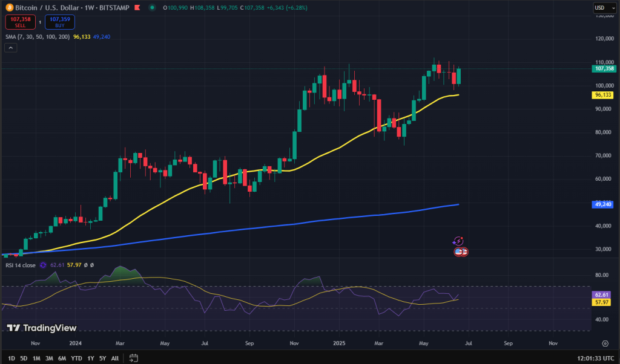620x364 pixels.
Task: Click the 100,000 label on the price scale
Action: pos(604,86)
